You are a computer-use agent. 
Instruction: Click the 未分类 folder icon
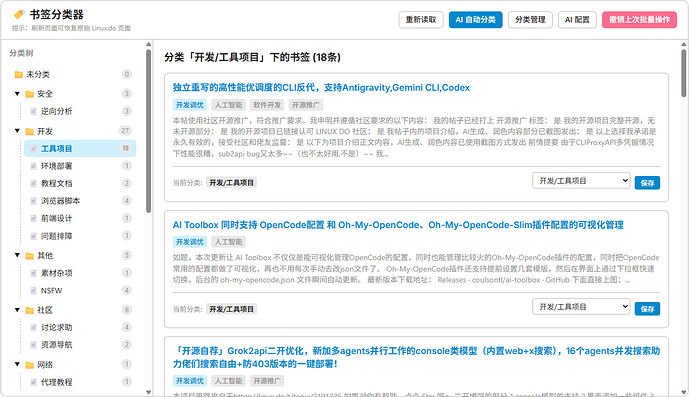click(18, 74)
